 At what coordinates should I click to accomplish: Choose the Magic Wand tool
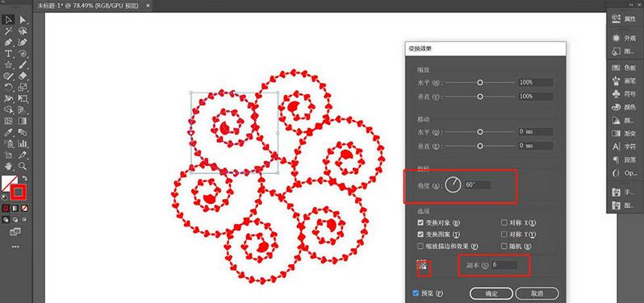pyautogui.click(x=8, y=31)
